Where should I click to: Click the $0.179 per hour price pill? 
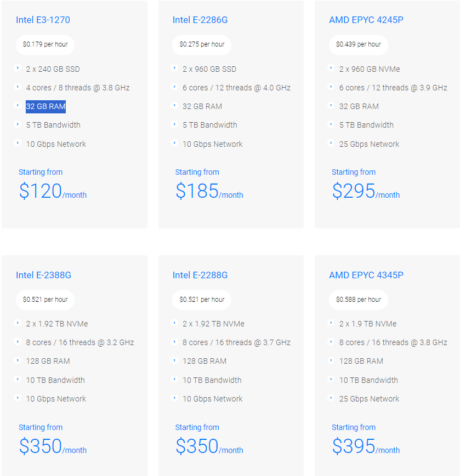click(46, 44)
